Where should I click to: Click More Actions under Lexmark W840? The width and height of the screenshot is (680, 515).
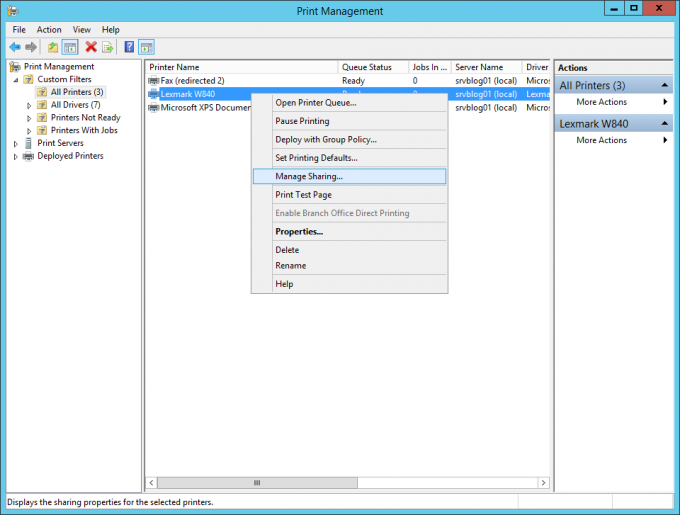(602, 140)
